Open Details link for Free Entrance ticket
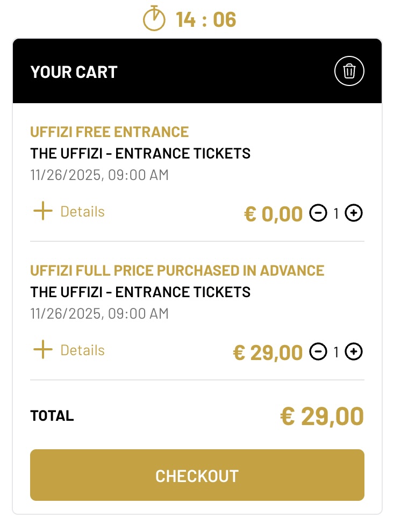The width and height of the screenshot is (401, 532). (82, 212)
